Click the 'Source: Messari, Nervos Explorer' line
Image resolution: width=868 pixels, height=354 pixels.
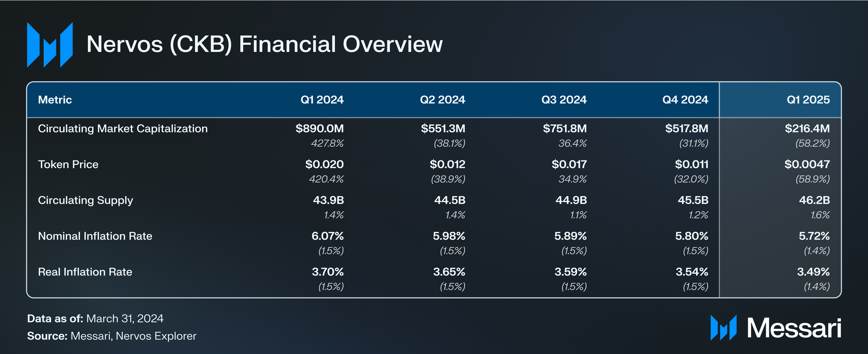pos(112,336)
